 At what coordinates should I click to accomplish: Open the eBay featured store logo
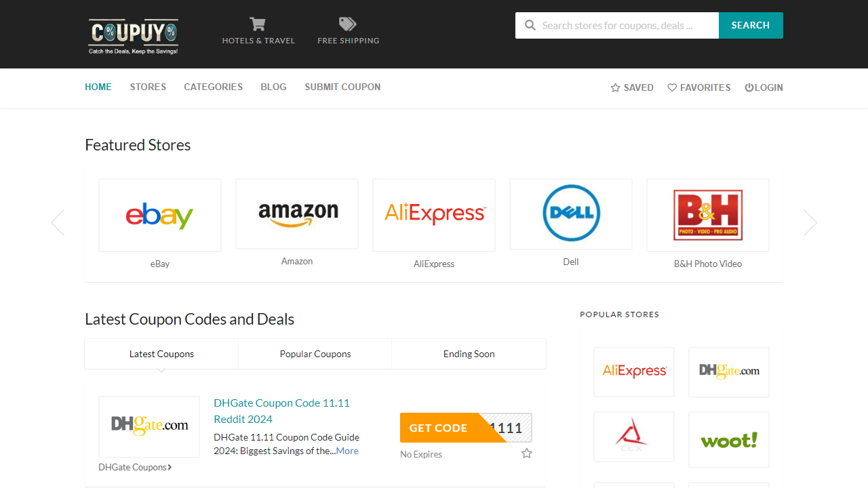coord(160,216)
